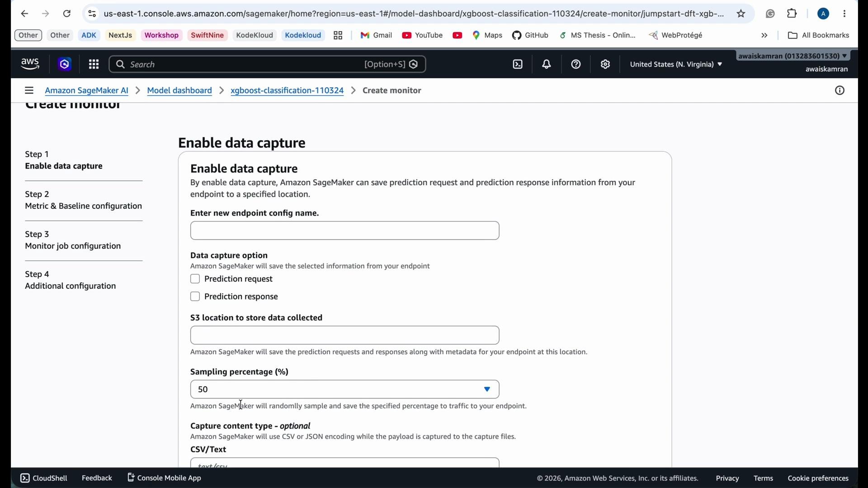The image size is (868, 488).
Task: Open the first outlined Other bookmark group
Action: tap(28, 35)
